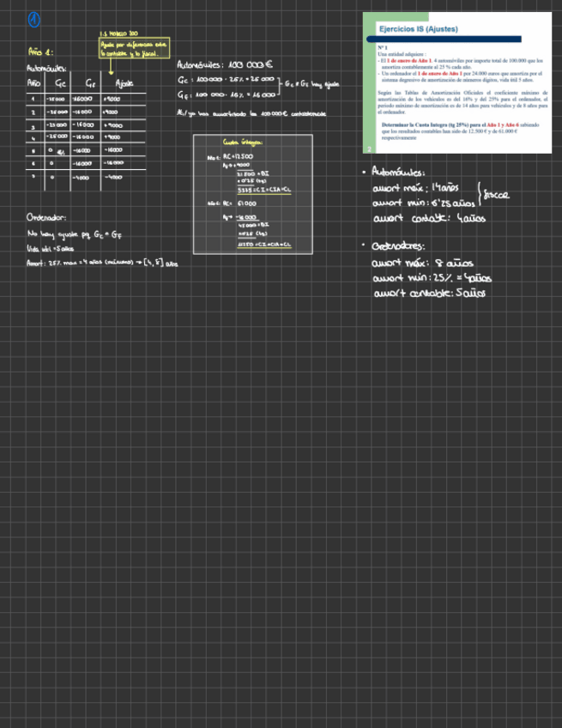Click slide page number "2" on green margin
This screenshot has height=728, width=562.
click(x=370, y=149)
